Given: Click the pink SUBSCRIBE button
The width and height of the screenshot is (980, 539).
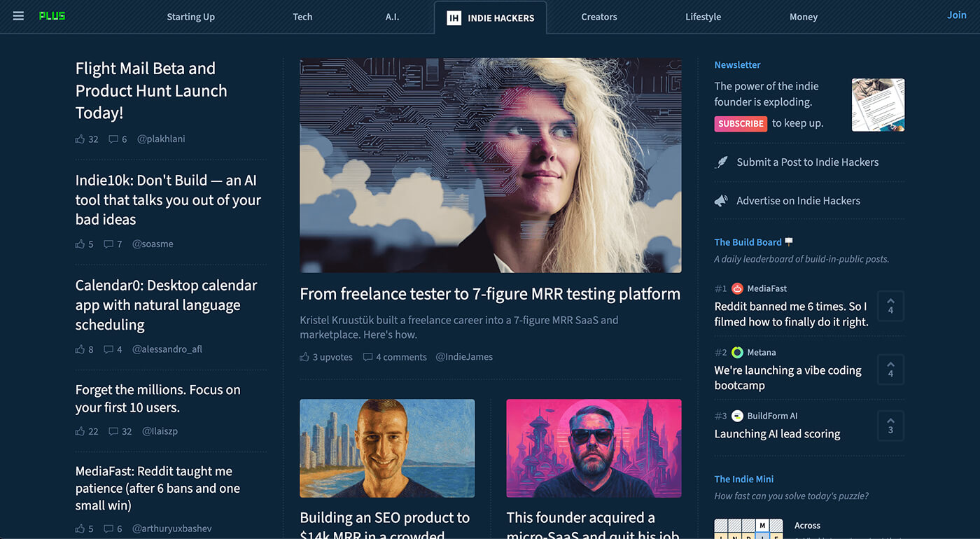Looking at the screenshot, I should point(741,123).
